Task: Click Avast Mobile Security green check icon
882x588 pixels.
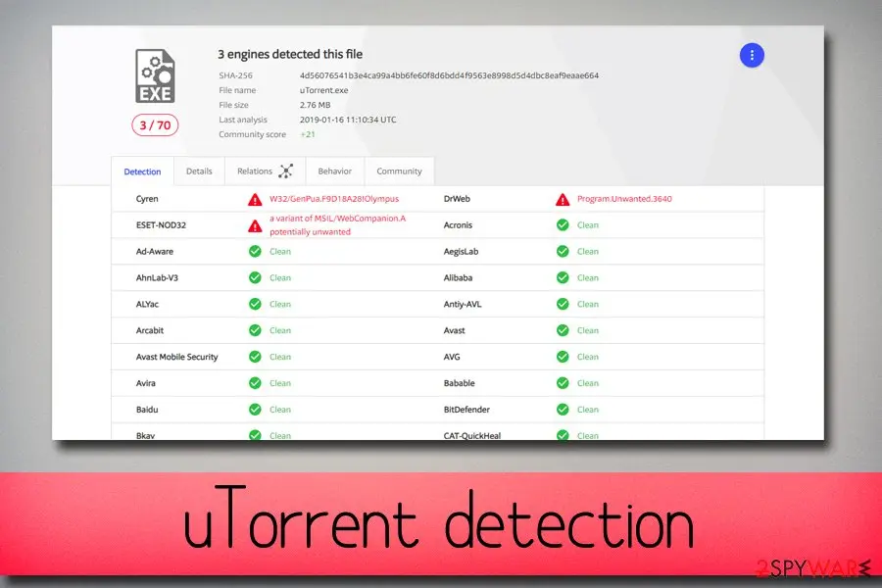Action: click(255, 357)
